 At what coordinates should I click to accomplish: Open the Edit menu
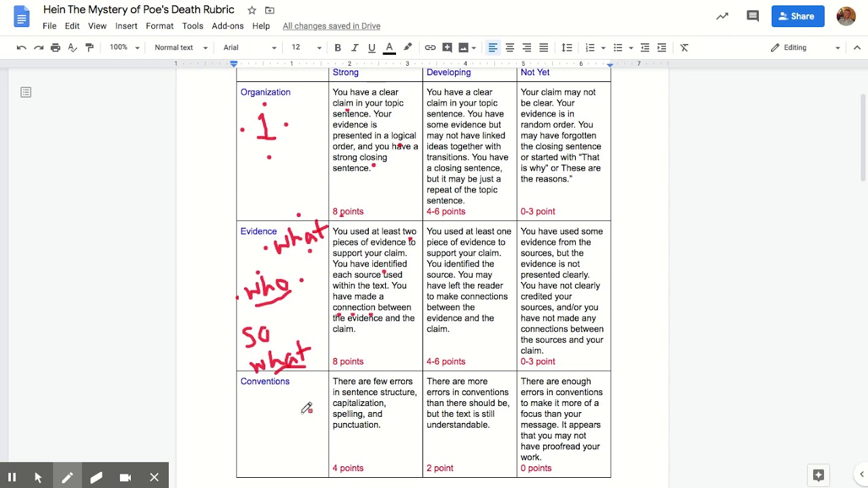73,26
